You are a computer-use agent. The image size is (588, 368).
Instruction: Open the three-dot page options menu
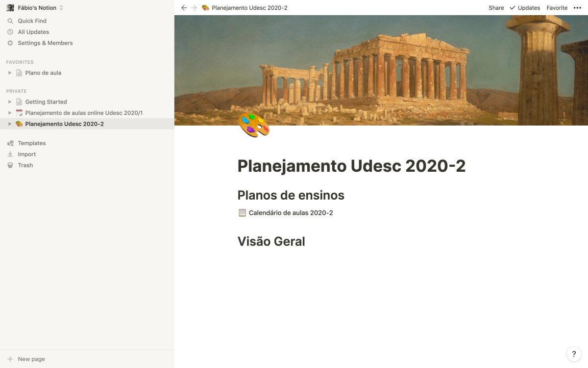point(577,8)
